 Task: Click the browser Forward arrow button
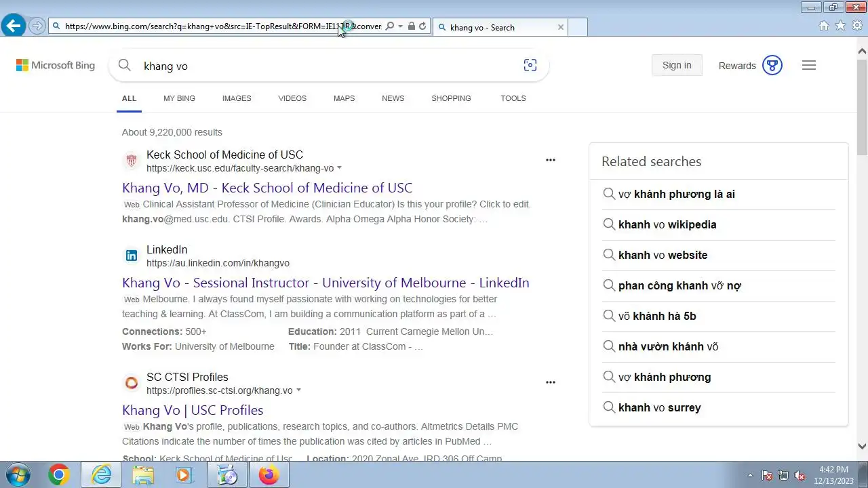37,26
